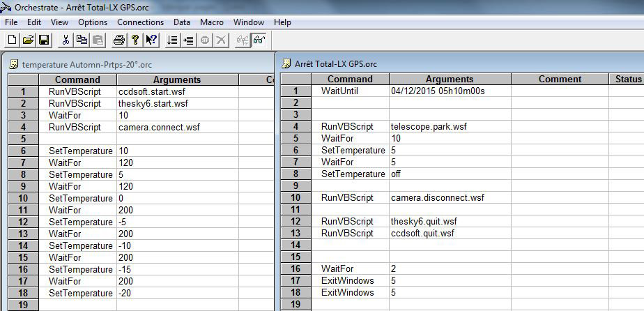Click Command column header in temperature script window
The image size is (644, 311).
[77, 79]
